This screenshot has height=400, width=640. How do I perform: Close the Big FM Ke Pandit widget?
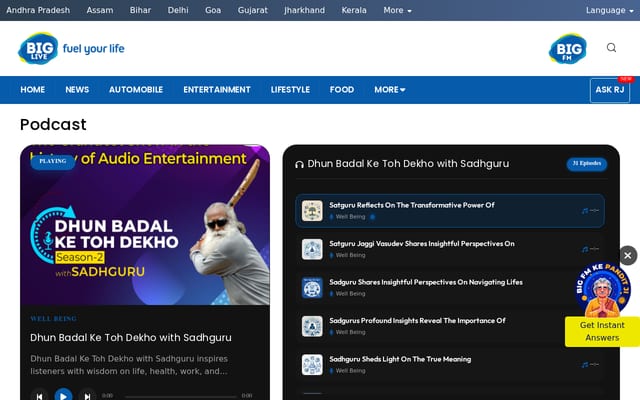(628, 256)
